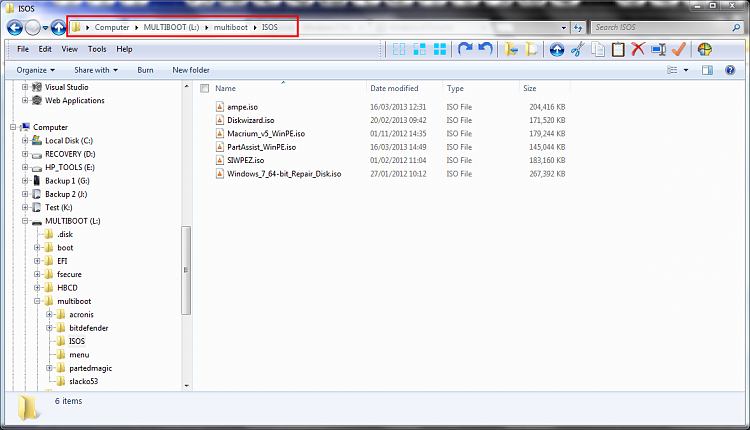Open the Share with dropdown

[x=96, y=70]
